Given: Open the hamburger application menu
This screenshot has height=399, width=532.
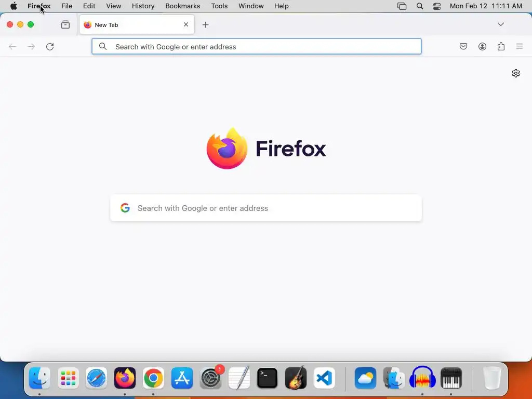Looking at the screenshot, I should [520, 46].
